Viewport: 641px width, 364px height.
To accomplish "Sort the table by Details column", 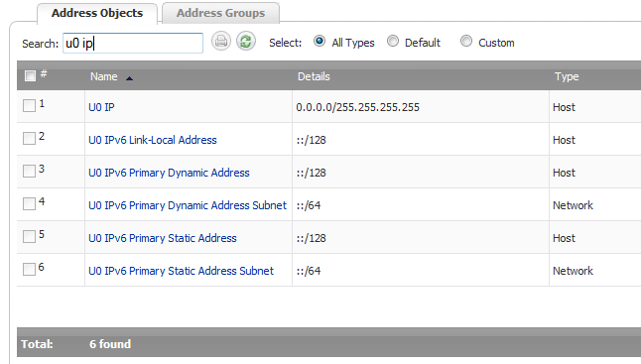I will (314, 76).
